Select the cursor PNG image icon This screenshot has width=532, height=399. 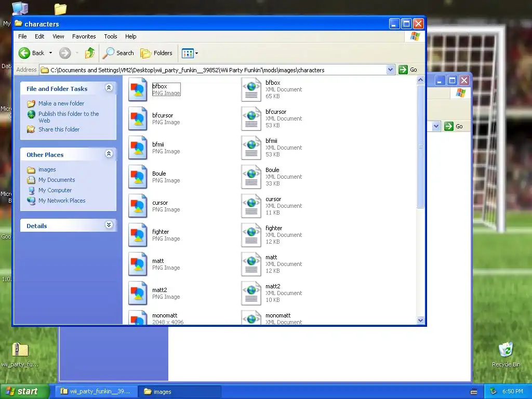pyautogui.click(x=138, y=206)
